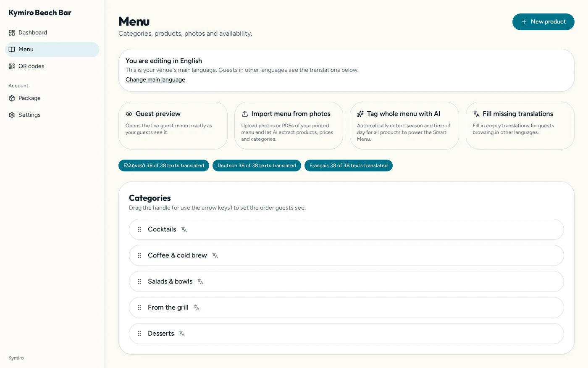The image size is (588, 368).
Task: Click the eye icon on Guest preview card
Action: click(129, 114)
